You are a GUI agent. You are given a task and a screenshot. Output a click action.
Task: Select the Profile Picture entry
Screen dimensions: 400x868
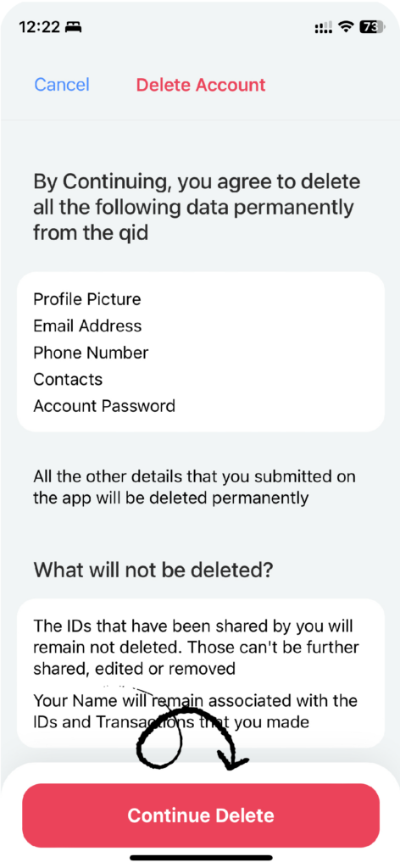86,299
